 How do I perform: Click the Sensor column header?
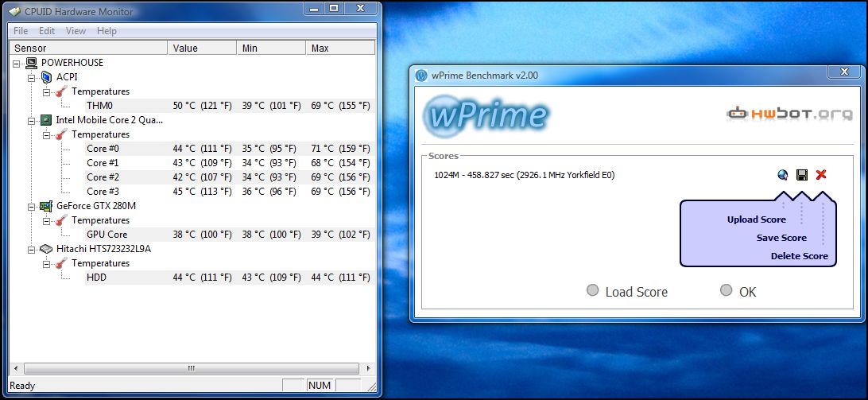click(x=88, y=49)
